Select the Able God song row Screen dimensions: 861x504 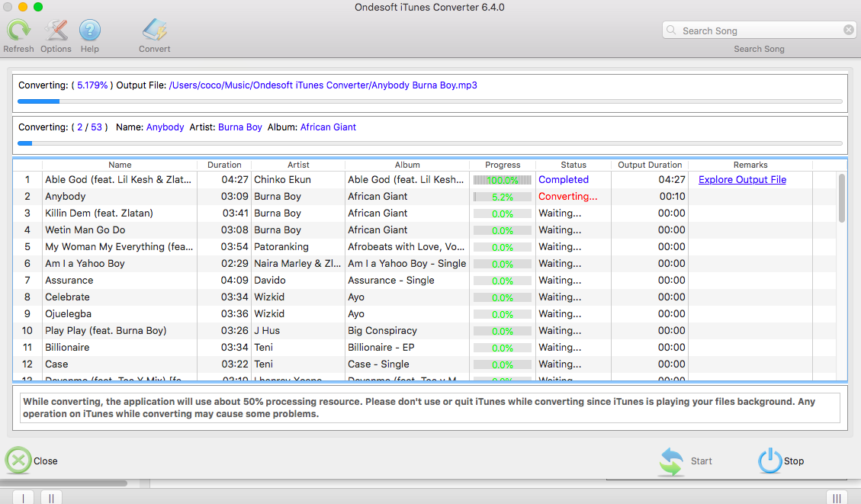(x=426, y=179)
